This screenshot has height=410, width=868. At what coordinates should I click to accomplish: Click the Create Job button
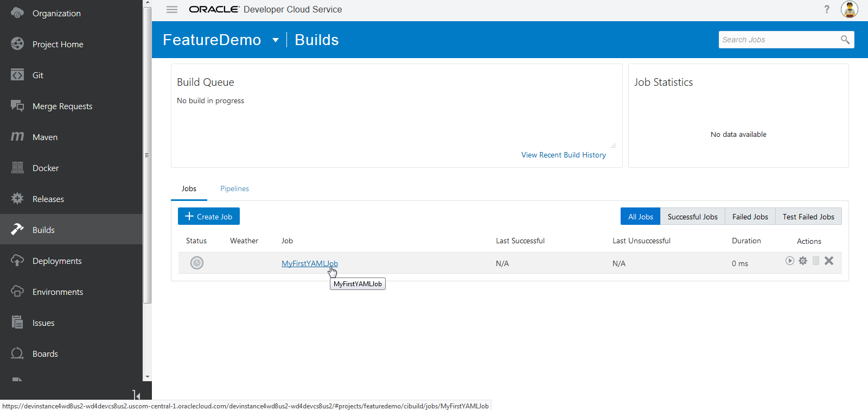pos(209,217)
